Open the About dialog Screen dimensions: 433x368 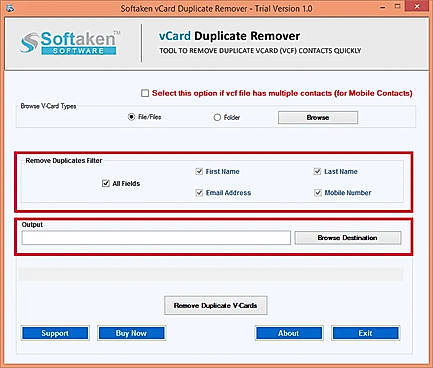(x=289, y=333)
